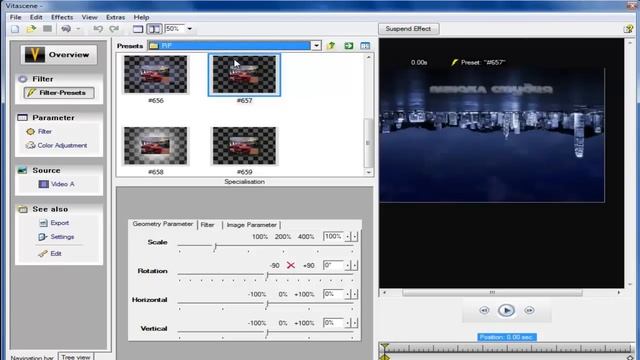Click the Vertical 0% value field
Image resolution: width=640 pixels, height=360 pixels.
coord(333,323)
